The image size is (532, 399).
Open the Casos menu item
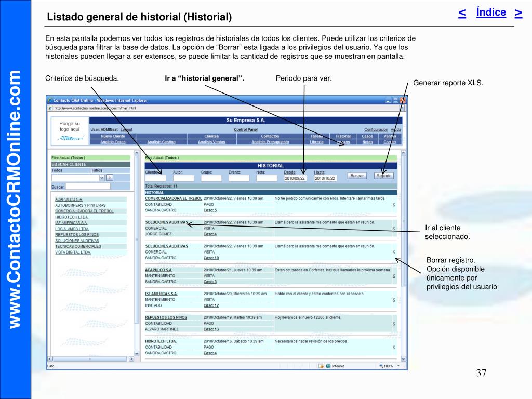tap(367, 136)
